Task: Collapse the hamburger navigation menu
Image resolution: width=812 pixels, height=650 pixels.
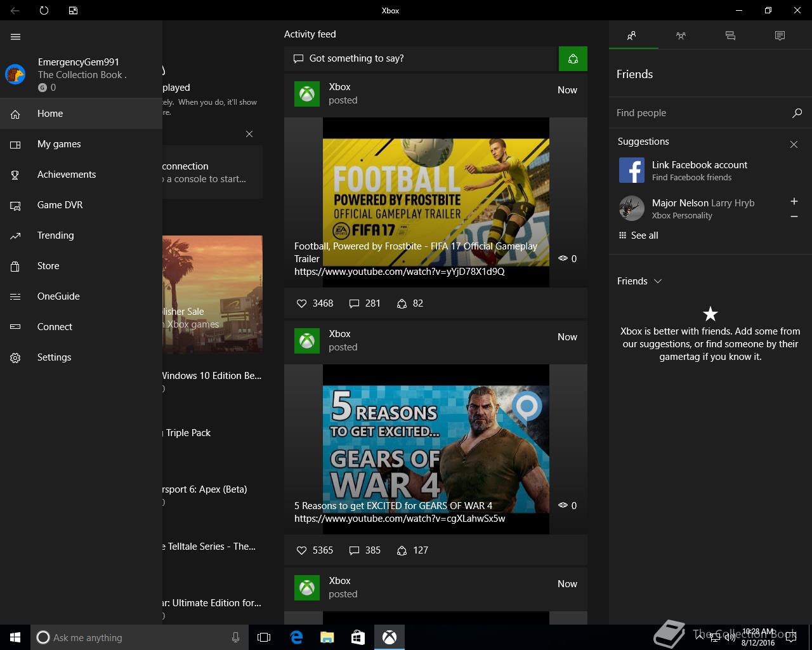Action: click(16, 37)
